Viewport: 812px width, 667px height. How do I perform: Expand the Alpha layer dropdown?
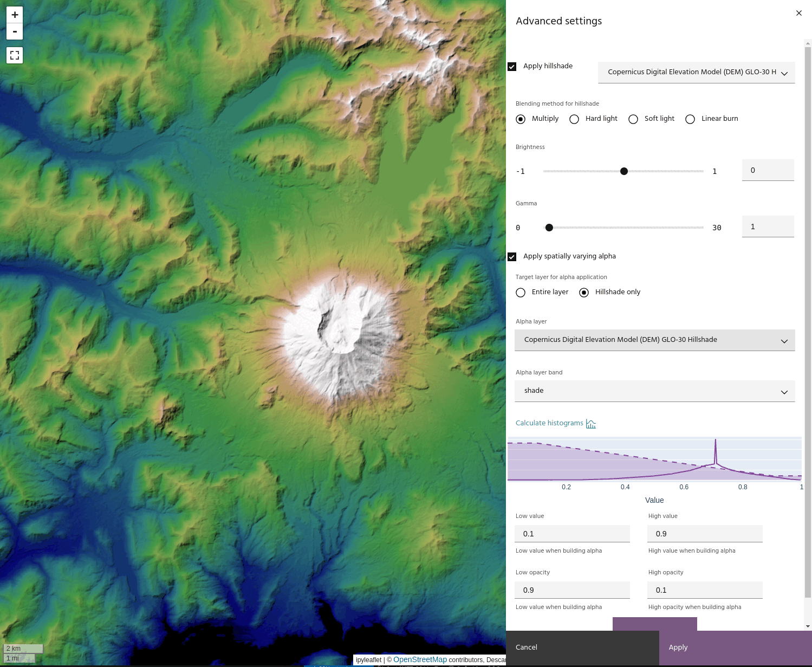coord(654,340)
